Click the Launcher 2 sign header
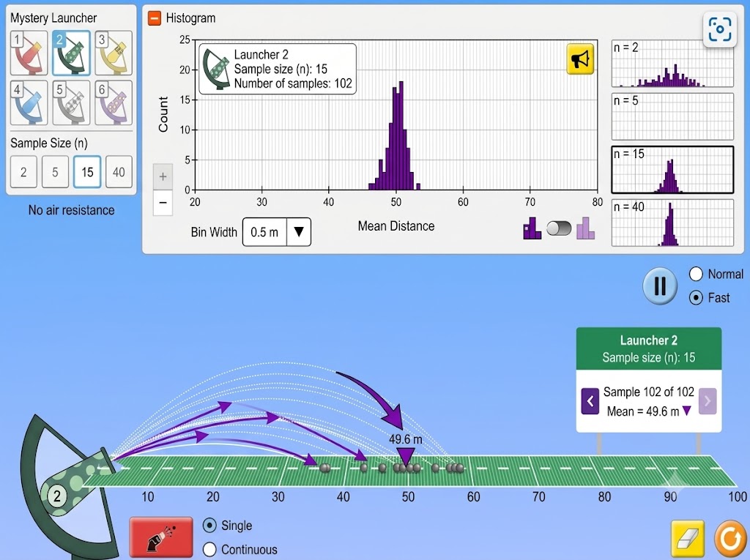750x560 pixels. coord(649,348)
